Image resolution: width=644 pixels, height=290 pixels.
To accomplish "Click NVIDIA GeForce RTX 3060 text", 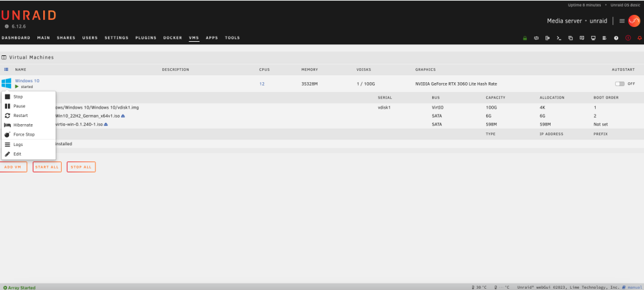I will (456, 84).
